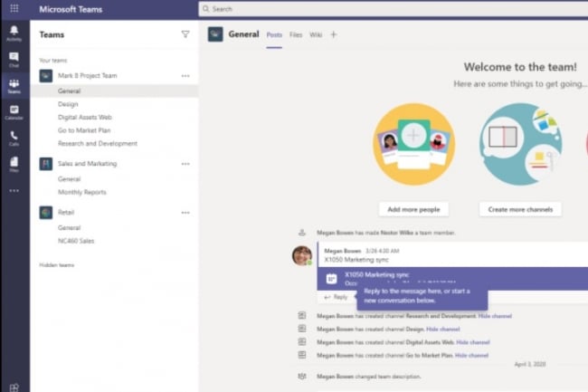Open the Monthly Reports channel
This screenshot has height=392, width=588.
coord(81,193)
